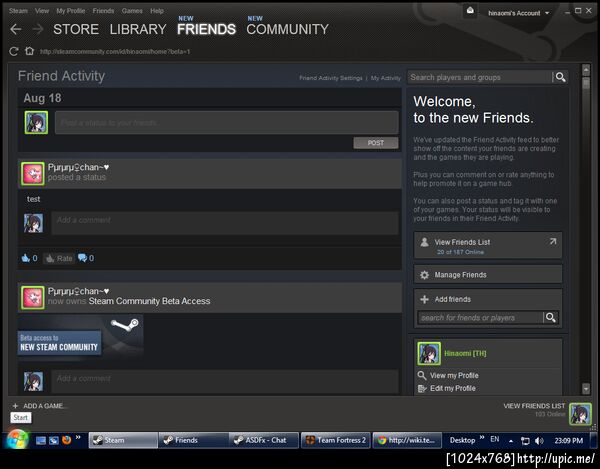The height and width of the screenshot is (469, 600).
Task: Click the home icon beside the URL
Action: click(29, 51)
